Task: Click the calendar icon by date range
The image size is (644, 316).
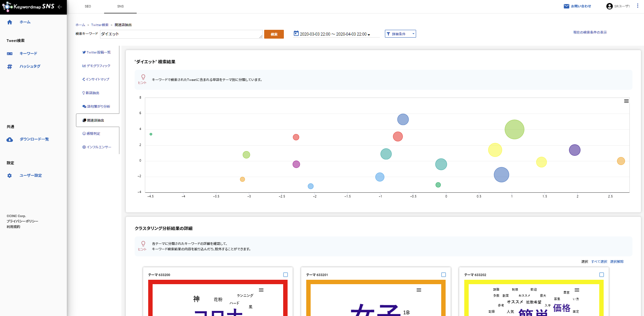Action: pyautogui.click(x=296, y=34)
